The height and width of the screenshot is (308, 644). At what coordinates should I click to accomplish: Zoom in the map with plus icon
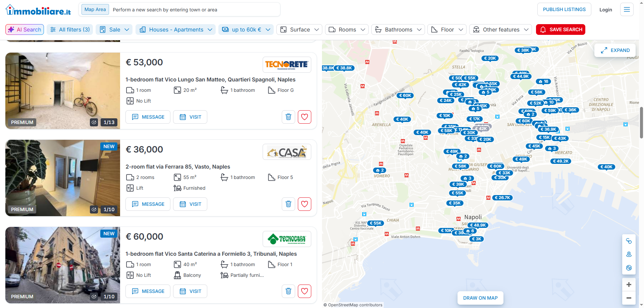pyautogui.click(x=629, y=285)
